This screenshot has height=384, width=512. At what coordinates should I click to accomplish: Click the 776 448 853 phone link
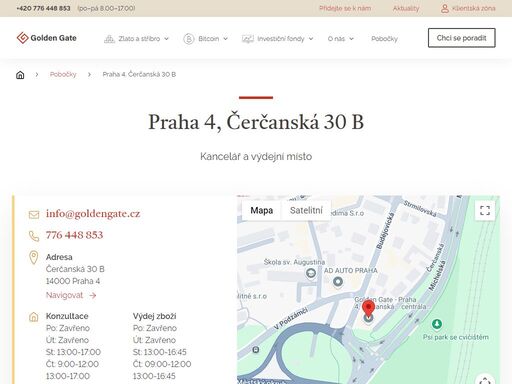(74, 235)
